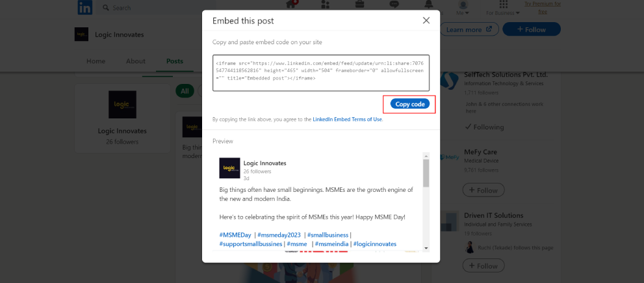Click the #MSMEDay hashtag in preview

point(235,235)
